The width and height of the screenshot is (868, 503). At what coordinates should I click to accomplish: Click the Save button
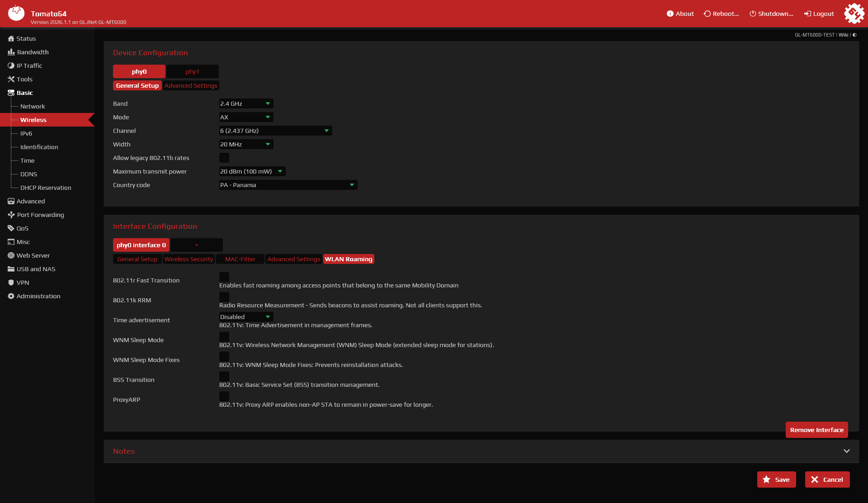[x=776, y=479]
